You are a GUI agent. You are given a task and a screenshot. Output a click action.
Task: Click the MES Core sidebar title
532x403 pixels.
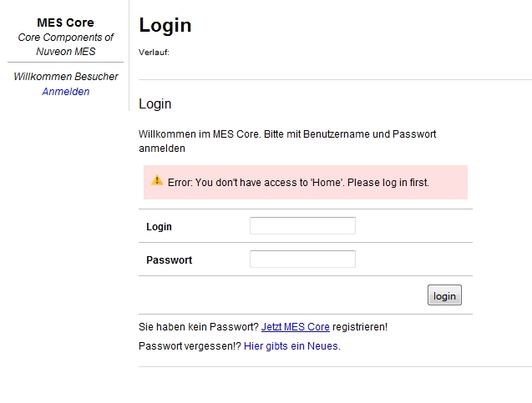coord(66,23)
